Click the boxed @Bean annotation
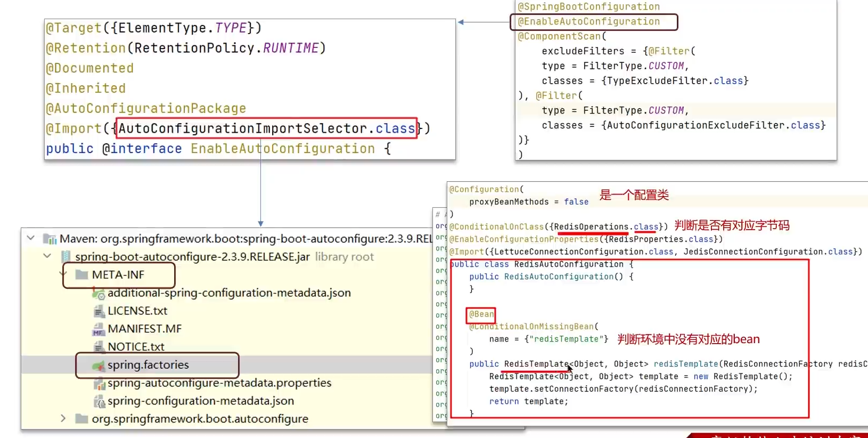868x438 pixels. pyautogui.click(x=481, y=314)
